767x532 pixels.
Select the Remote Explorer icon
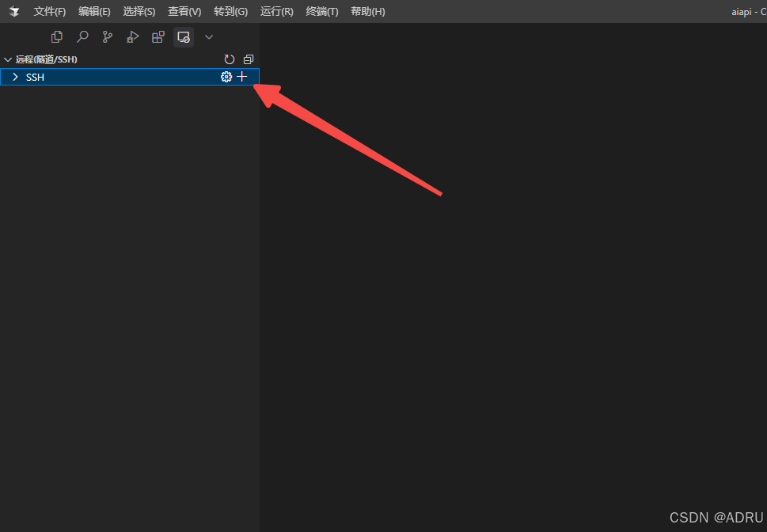coord(184,36)
